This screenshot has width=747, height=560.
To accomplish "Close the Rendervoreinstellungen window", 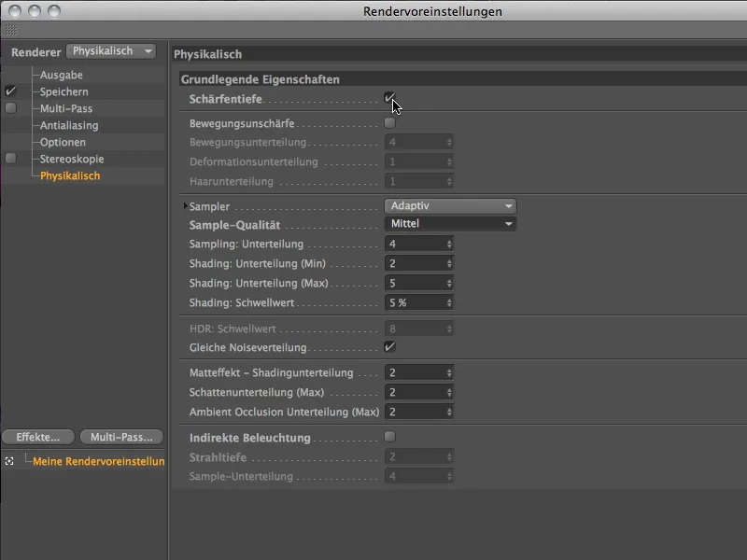I will point(15,11).
